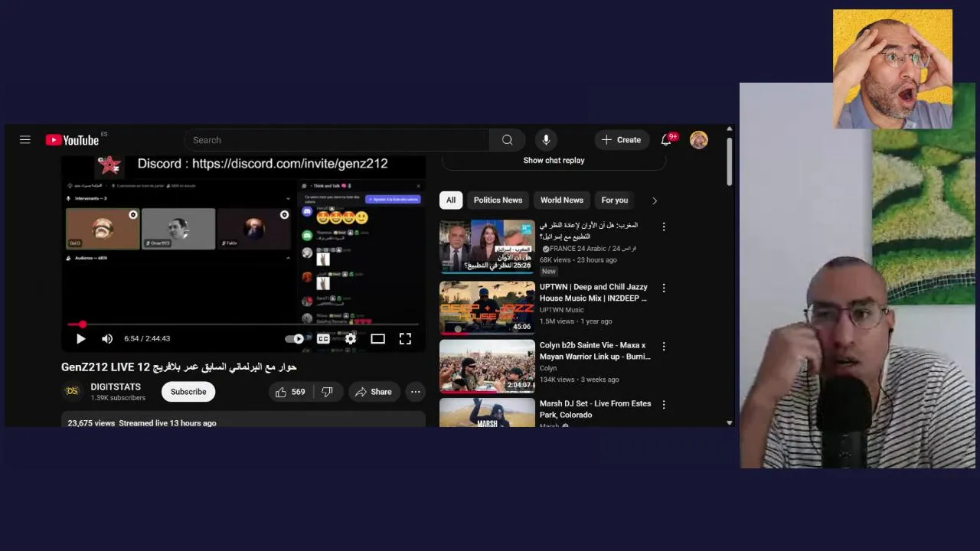Viewport: 980px width, 551px height.
Task: Share the video
Action: [x=374, y=392]
